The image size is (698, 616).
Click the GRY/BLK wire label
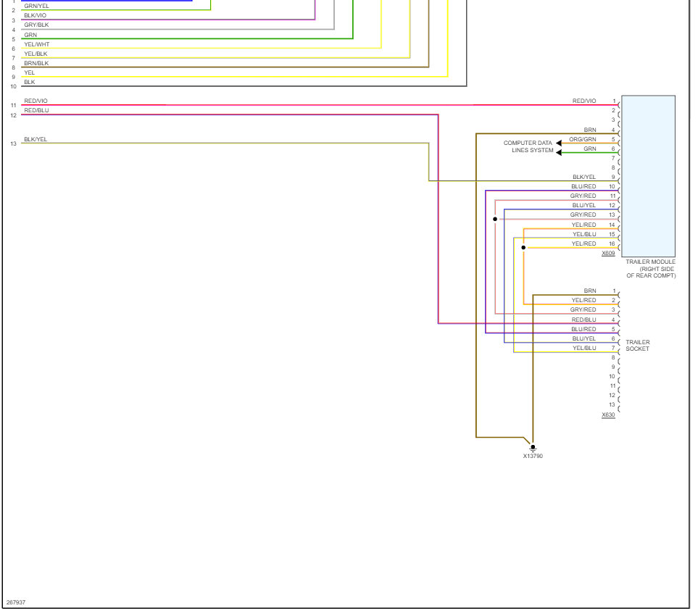pyautogui.click(x=36, y=25)
